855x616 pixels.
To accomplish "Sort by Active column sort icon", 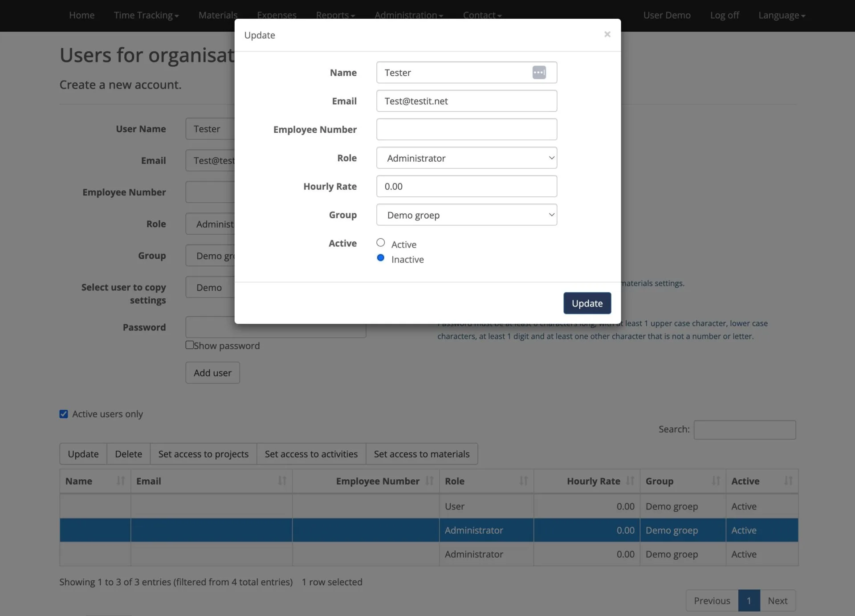I will coord(788,481).
